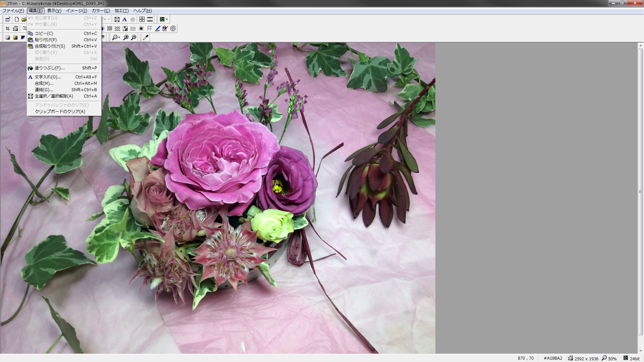The image size is (644, 362).
Task: Open the カラー(C) menu
Action: click(x=101, y=11)
